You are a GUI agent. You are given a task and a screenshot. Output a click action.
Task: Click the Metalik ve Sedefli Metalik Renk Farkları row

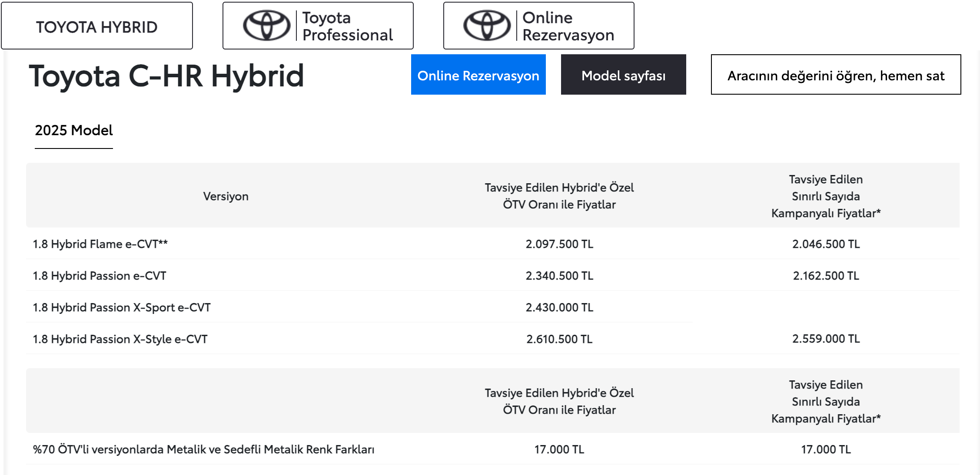pyautogui.click(x=493, y=449)
